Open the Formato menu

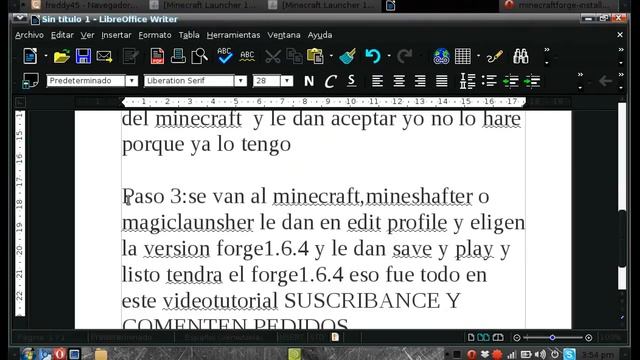point(155,35)
